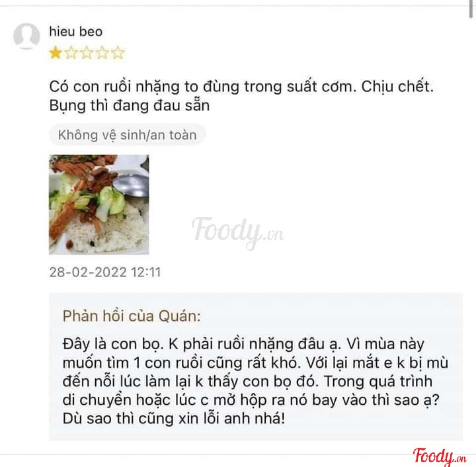Select the fifth rating star
The height and width of the screenshot is (467, 476).
(118, 53)
